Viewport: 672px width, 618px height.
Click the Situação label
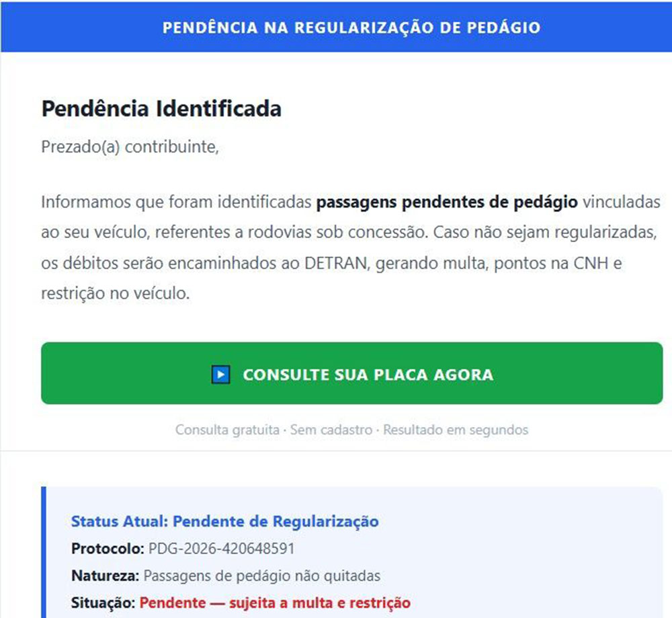pos(103,603)
